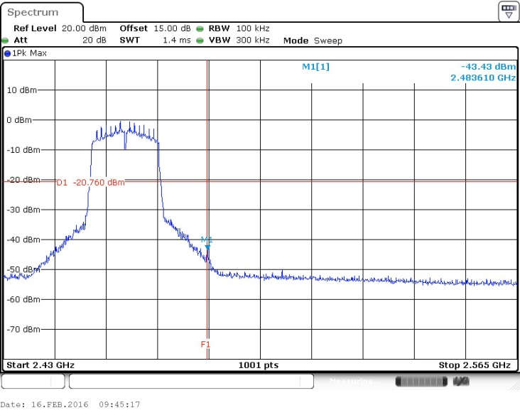Click the Start 2.43 GHz label
The width and height of the screenshot is (520, 420).
click(40, 365)
